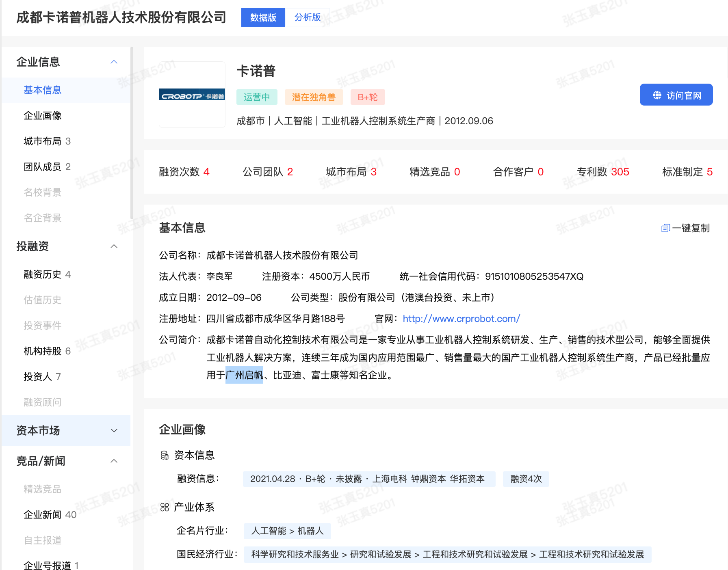Collapse the 投融资 sidebar section

pos(114,246)
